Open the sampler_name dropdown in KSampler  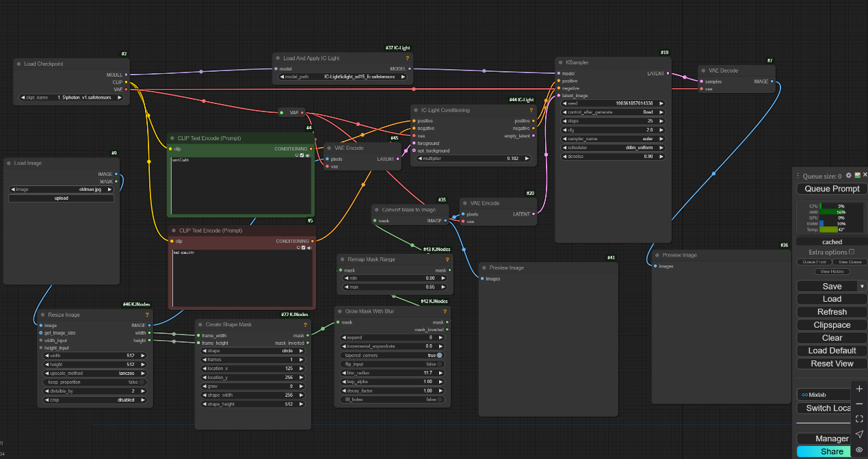point(613,139)
